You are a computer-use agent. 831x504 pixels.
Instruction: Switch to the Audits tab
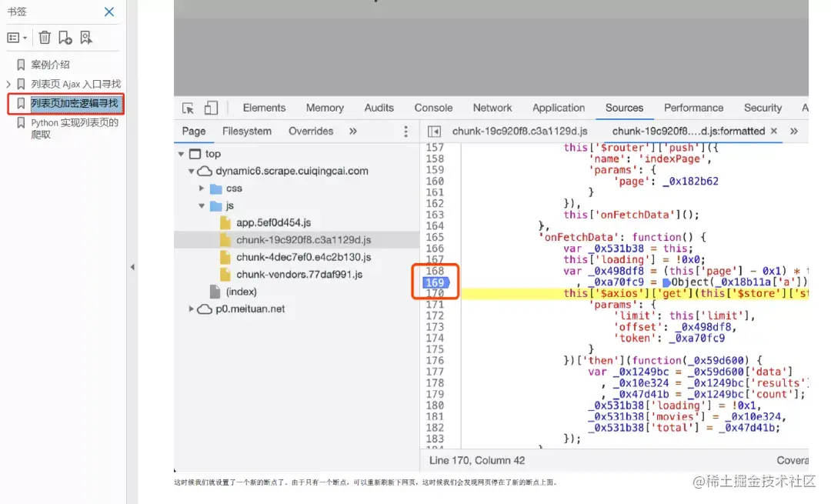[379, 108]
